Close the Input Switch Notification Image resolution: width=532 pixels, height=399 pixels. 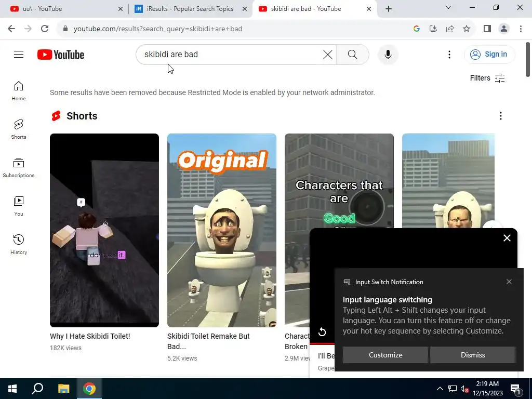(509, 282)
